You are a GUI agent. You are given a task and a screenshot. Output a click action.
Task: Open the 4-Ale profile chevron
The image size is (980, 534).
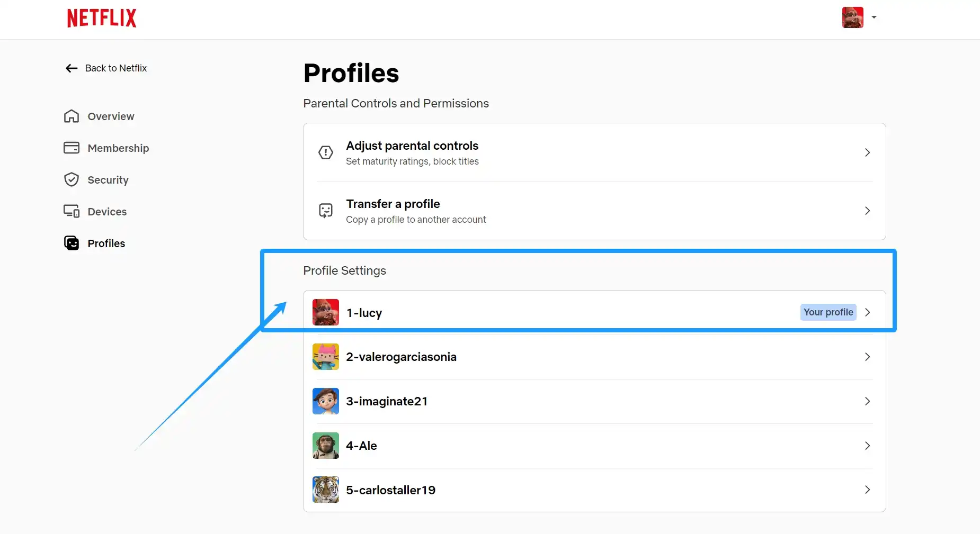click(x=867, y=446)
